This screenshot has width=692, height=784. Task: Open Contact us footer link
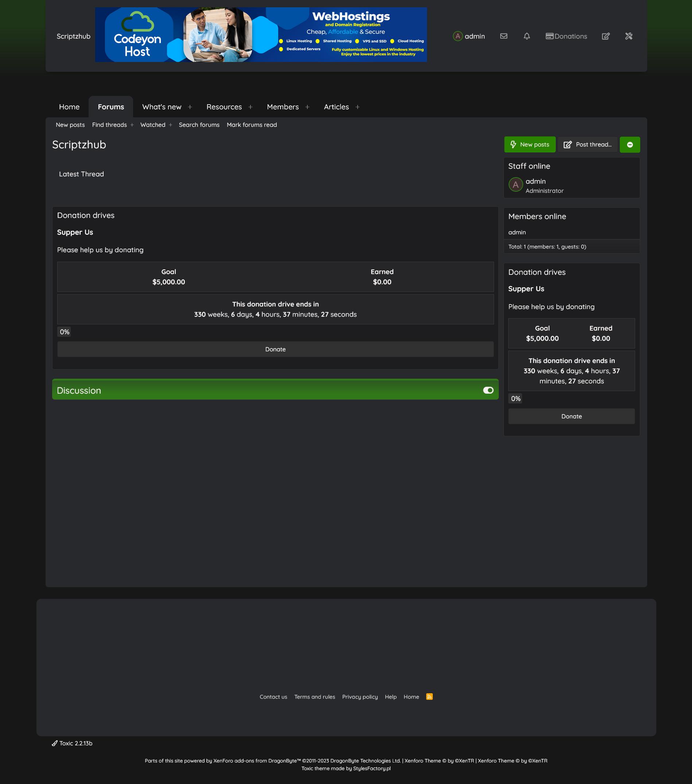[273, 697]
